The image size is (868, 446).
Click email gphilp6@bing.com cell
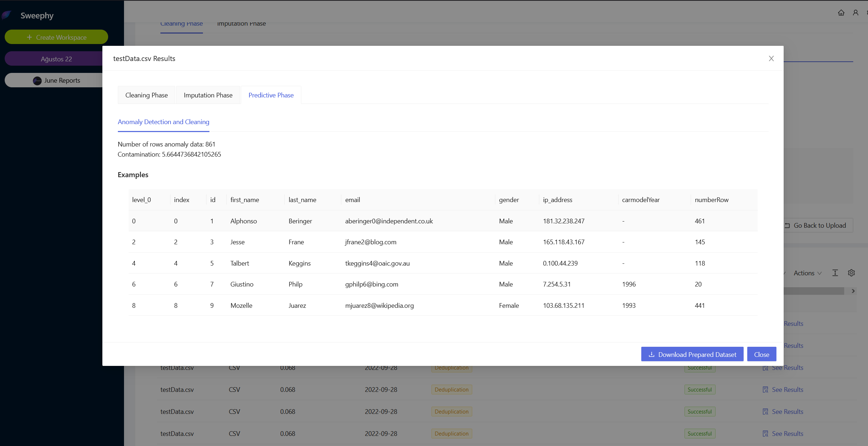pyautogui.click(x=418, y=284)
